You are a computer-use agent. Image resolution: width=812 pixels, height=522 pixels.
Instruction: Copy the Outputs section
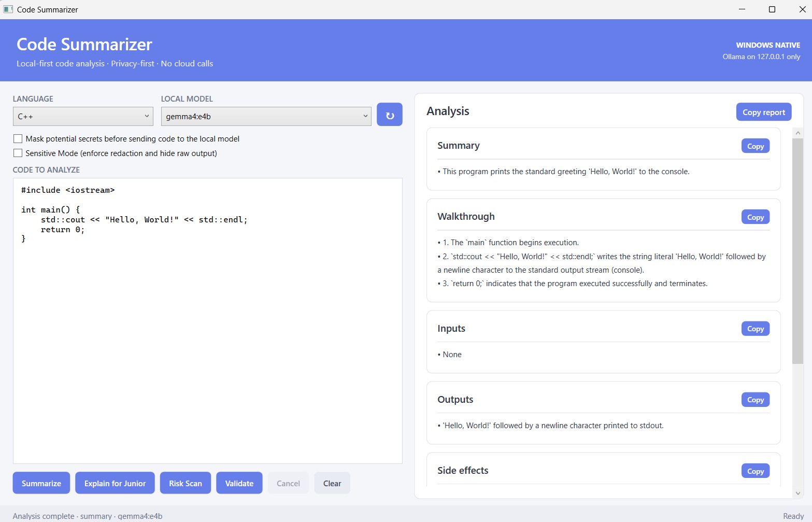coord(756,400)
